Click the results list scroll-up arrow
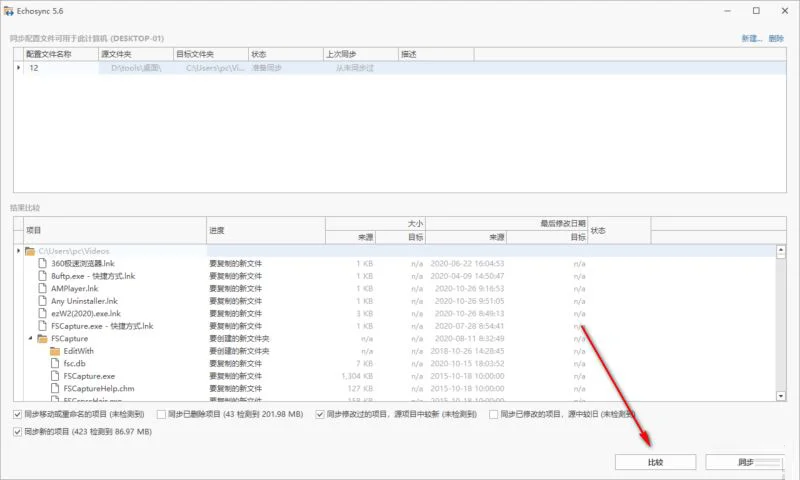 [x=781, y=251]
